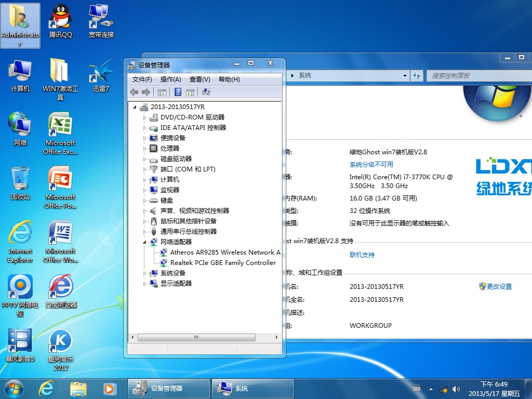This screenshot has width=532, height=399.
Task: Click the 腾讯QQ desktop icon
Action: [x=61, y=21]
